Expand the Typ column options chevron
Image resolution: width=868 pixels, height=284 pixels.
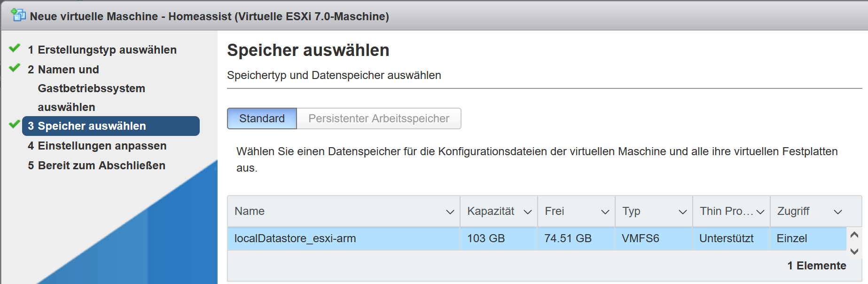click(x=682, y=212)
